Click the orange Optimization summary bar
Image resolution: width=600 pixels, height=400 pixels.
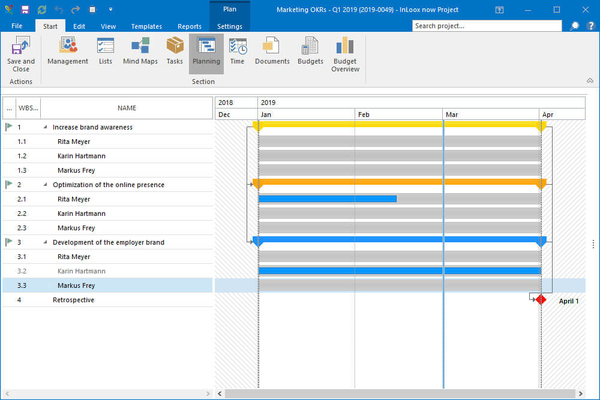click(399, 182)
